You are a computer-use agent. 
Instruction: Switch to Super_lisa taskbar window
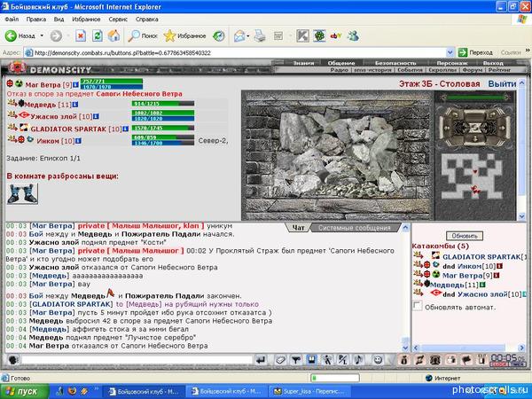[x=309, y=392]
